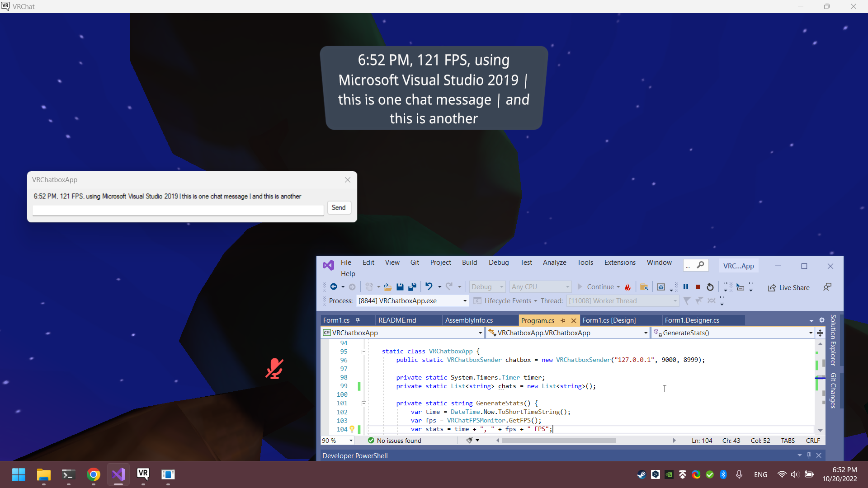Click the NVIDIA tray icon
This screenshot has width=868, height=488.
669,474
